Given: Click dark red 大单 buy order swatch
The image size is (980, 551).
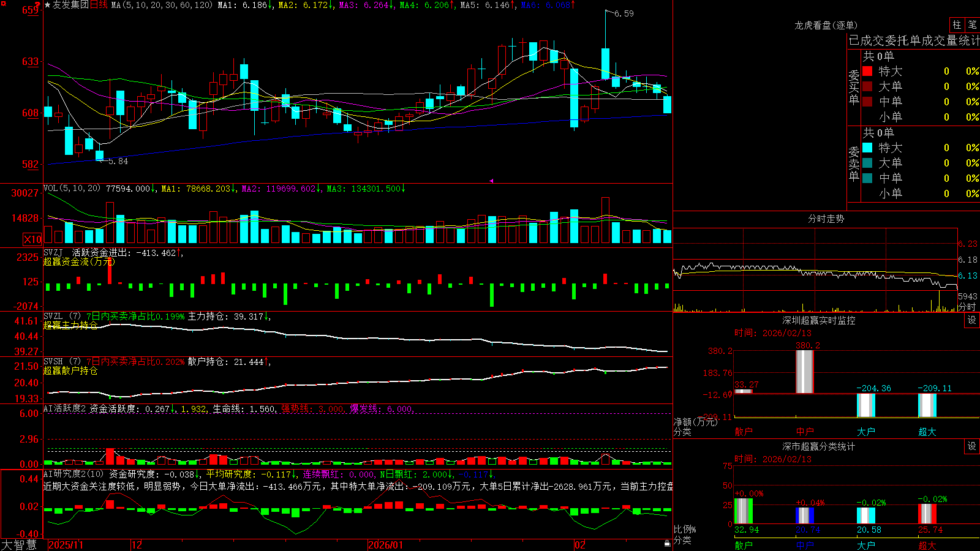Looking at the screenshot, I should point(867,86).
